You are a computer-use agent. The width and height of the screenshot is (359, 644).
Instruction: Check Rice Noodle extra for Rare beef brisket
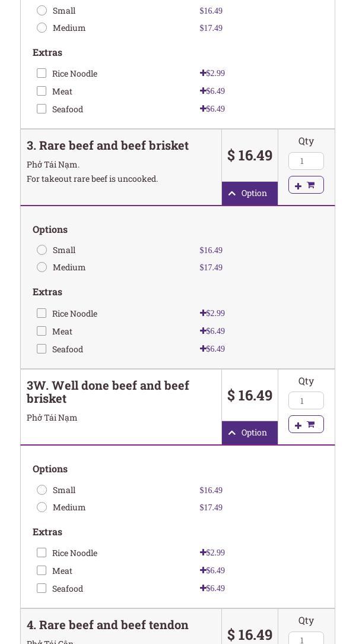coord(42,313)
